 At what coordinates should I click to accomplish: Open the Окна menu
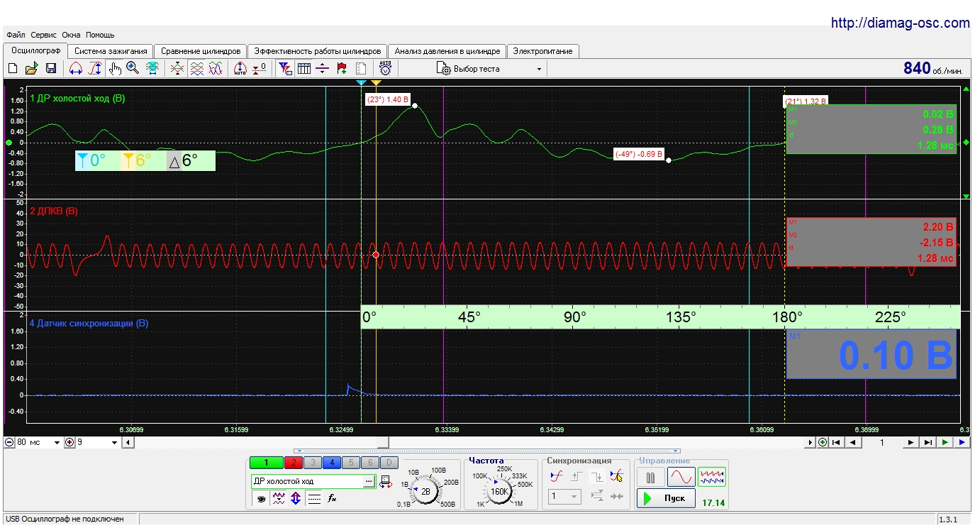pos(71,35)
